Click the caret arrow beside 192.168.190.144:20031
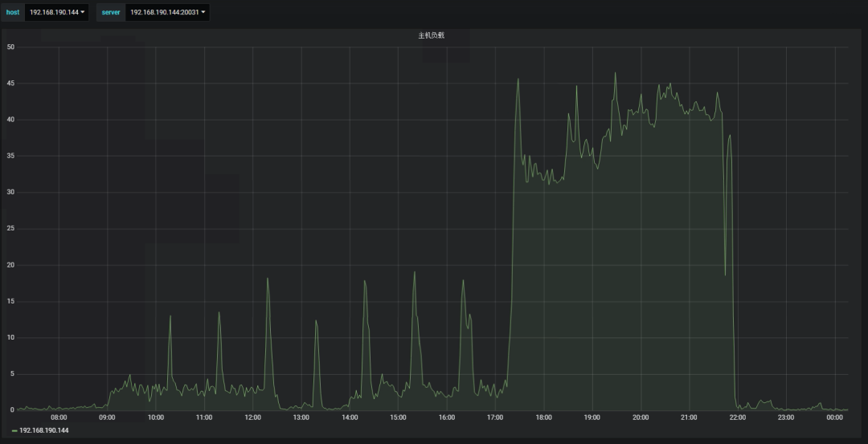868x444 pixels. click(203, 12)
